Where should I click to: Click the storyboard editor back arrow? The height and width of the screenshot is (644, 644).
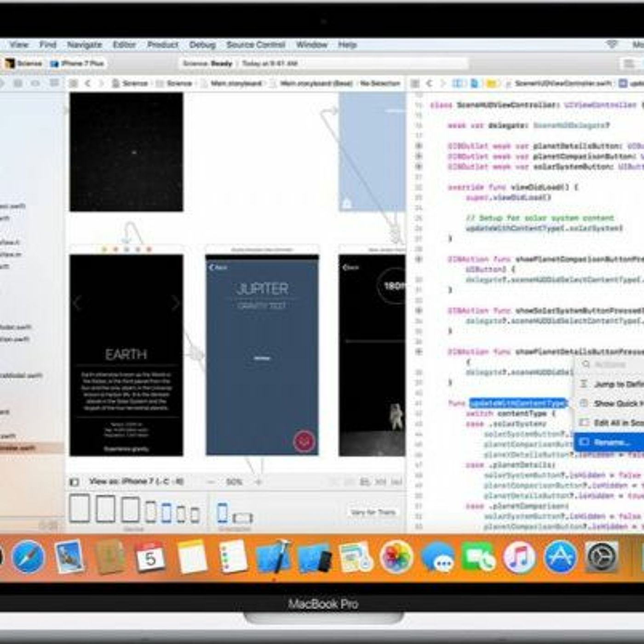coord(88,83)
